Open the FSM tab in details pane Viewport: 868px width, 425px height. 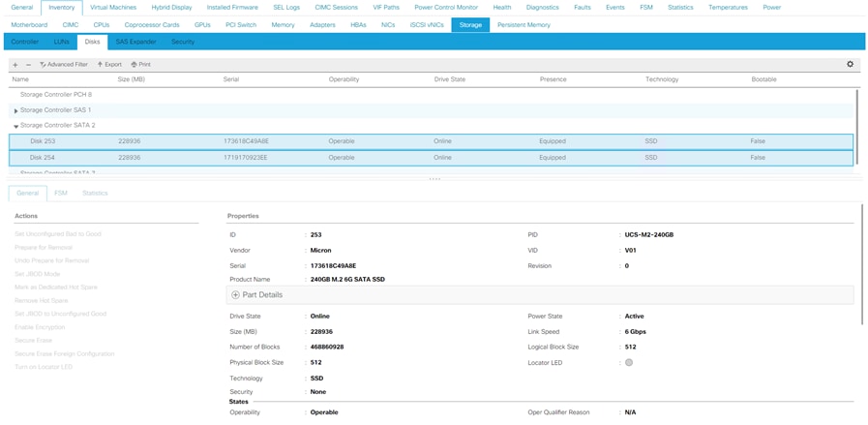[61, 193]
